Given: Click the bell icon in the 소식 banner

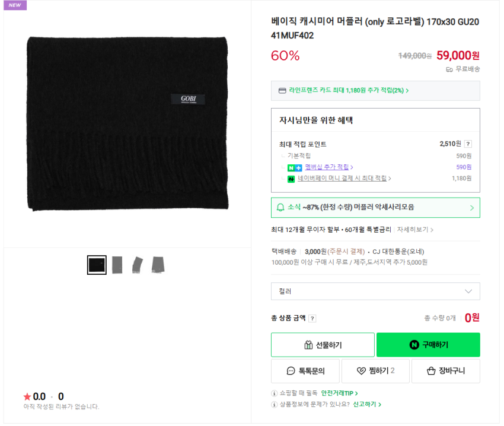Looking at the screenshot, I should tap(280, 208).
